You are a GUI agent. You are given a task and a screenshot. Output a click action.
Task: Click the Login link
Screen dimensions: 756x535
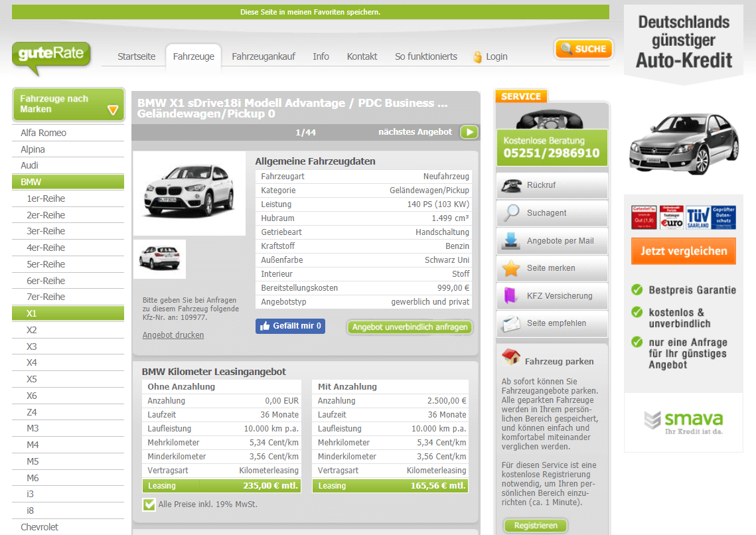tap(496, 56)
